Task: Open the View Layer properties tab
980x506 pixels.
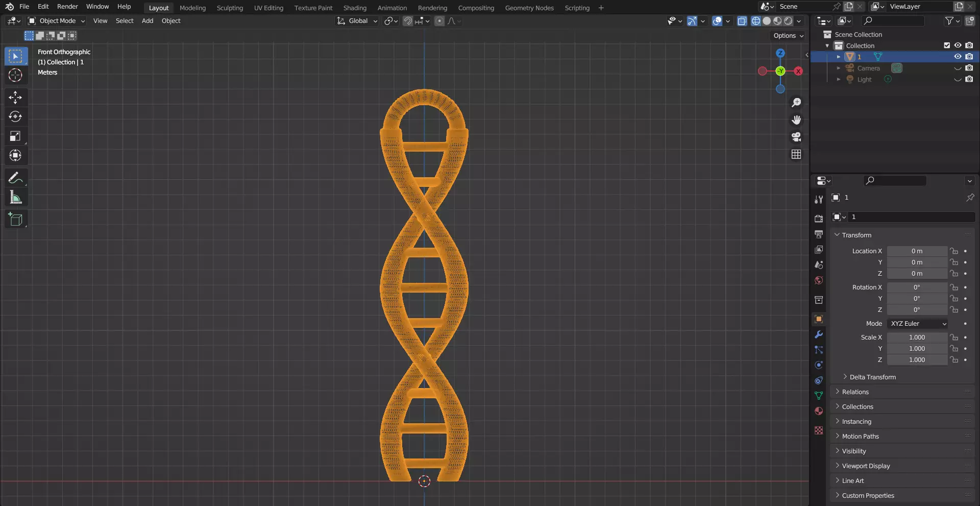Action: 819,249
